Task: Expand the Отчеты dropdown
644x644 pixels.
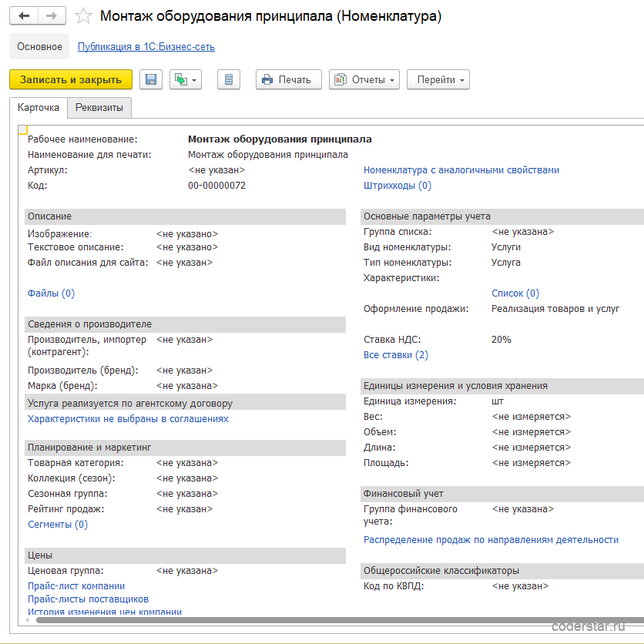Action: pos(364,79)
